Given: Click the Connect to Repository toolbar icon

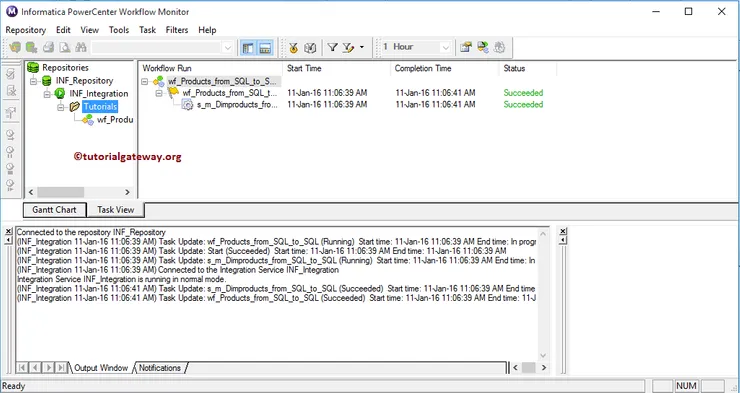Looking at the screenshot, I should (16, 47).
